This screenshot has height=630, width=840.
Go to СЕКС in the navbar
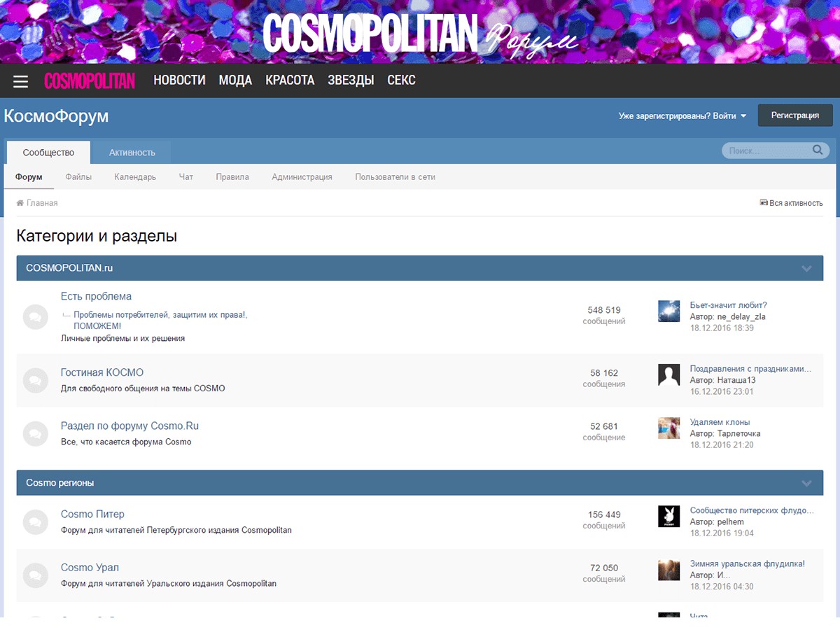pyautogui.click(x=401, y=80)
